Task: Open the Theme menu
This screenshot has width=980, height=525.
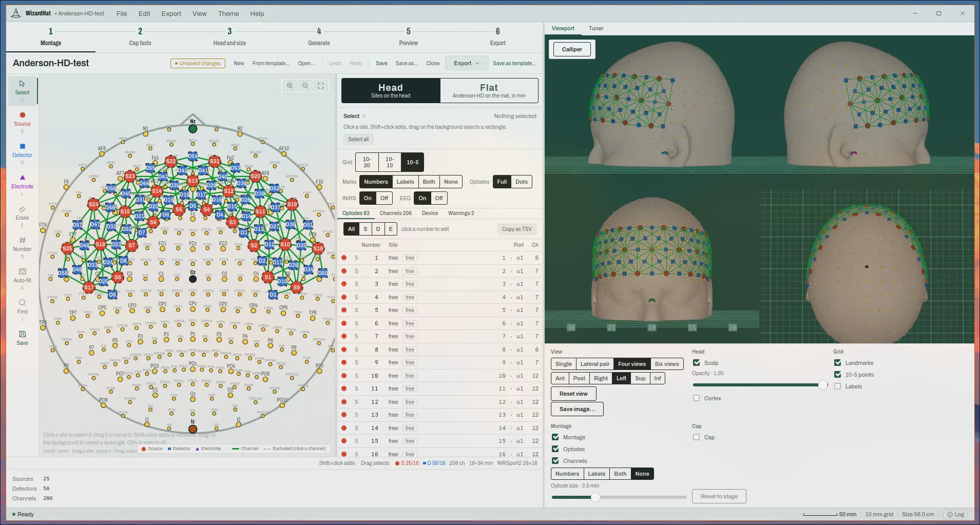Action: pyautogui.click(x=228, y=13)
